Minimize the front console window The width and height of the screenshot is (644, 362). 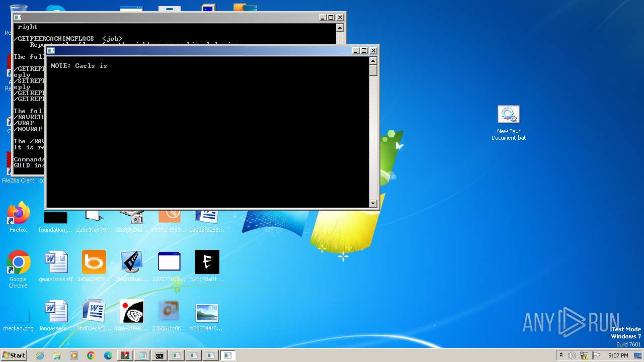(356, 50)
